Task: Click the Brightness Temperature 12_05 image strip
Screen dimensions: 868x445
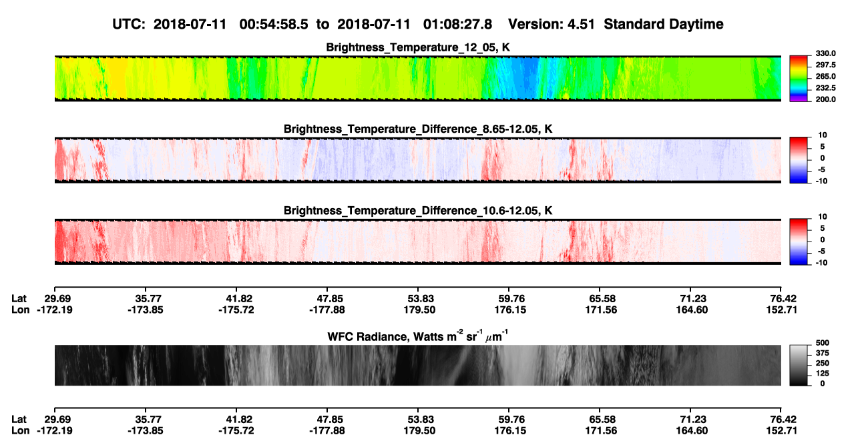Action: (x=417, y=78)
